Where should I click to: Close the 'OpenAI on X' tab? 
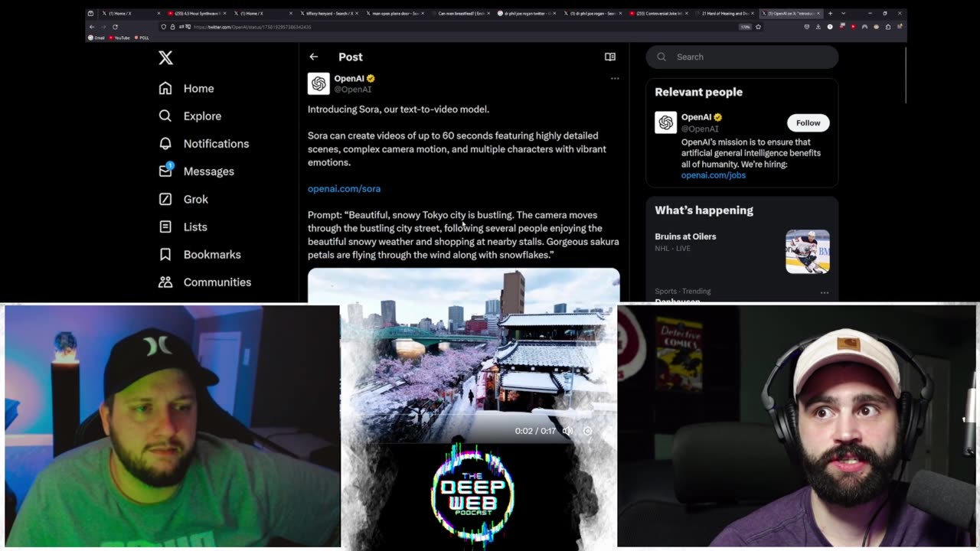(818, 13)
